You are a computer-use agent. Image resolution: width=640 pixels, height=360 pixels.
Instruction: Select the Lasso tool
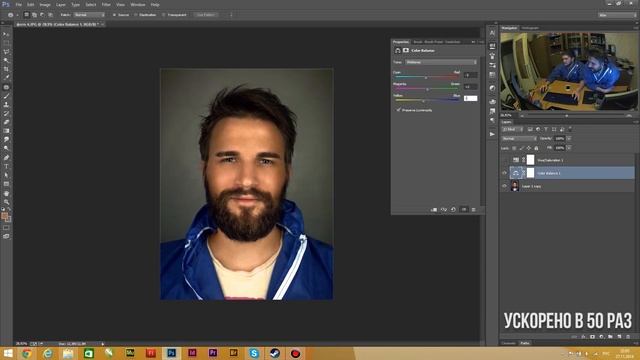coord(6,52)
